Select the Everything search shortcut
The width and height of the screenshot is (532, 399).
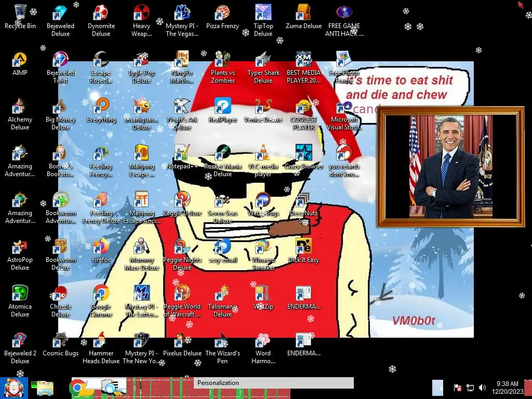click(x=101, y=111)
